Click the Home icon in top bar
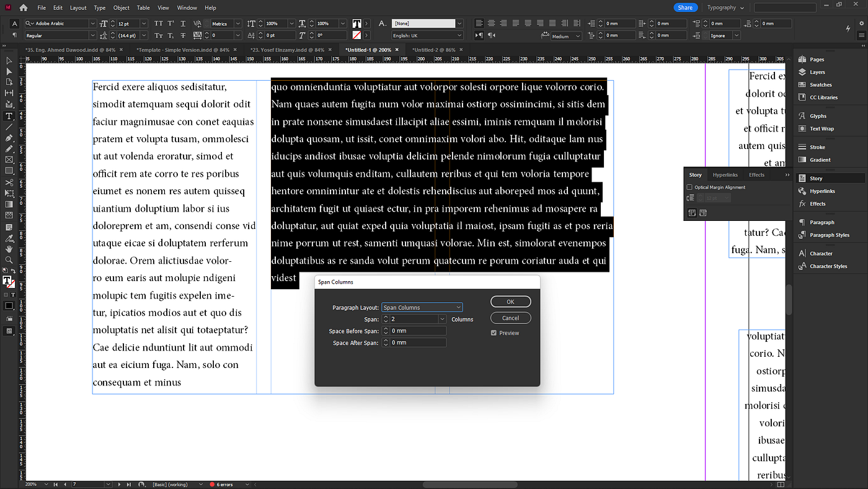 [24, 7]
